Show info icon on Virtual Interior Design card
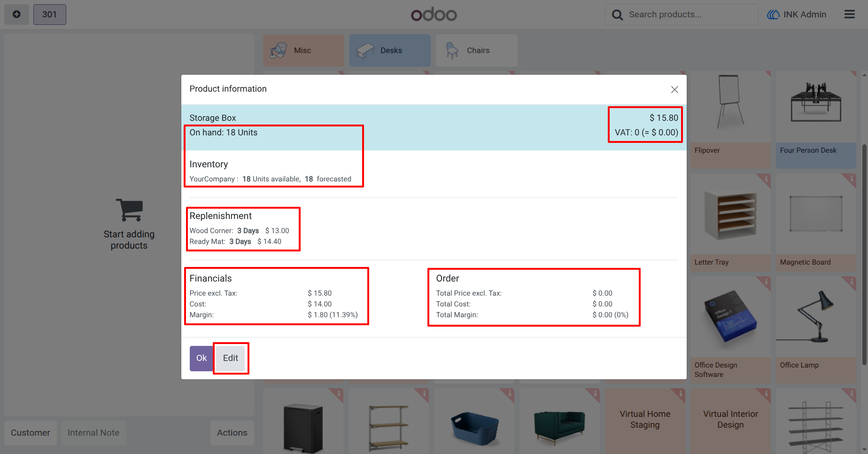This screenshot has width=868, height=454. (x=766, y=393)
